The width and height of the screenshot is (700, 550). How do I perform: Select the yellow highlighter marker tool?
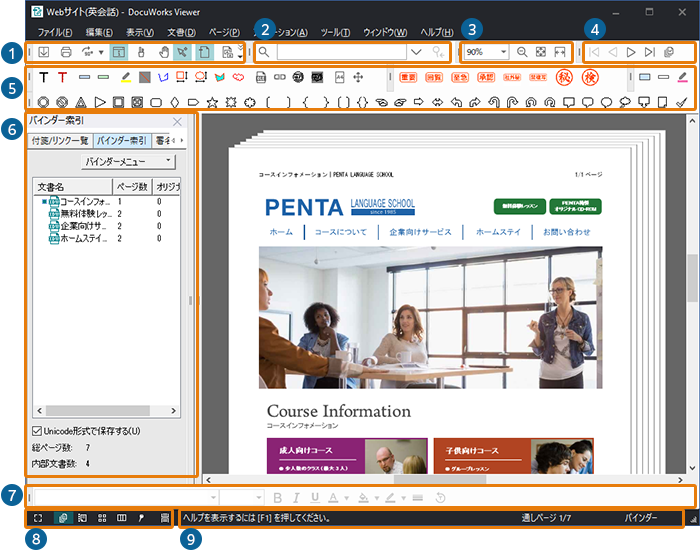pyautogui.click(x=126, y=77)
